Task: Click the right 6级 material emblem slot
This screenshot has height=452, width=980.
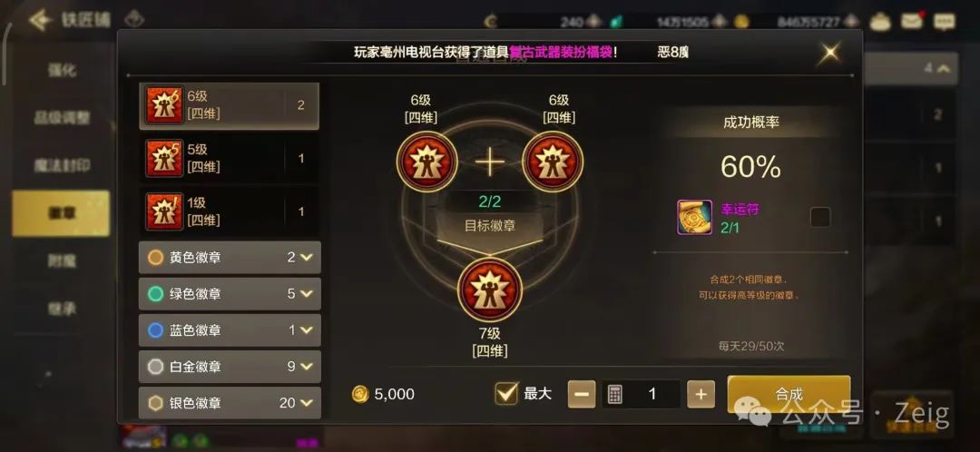Action: click(x=553, y=162)
